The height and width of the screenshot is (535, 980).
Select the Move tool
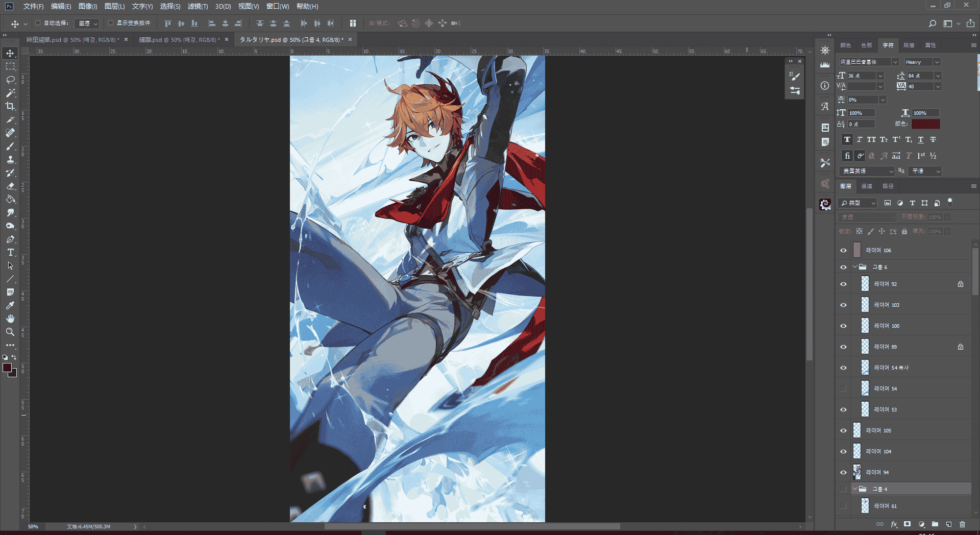pyautogui.click(x=10, y=54)
